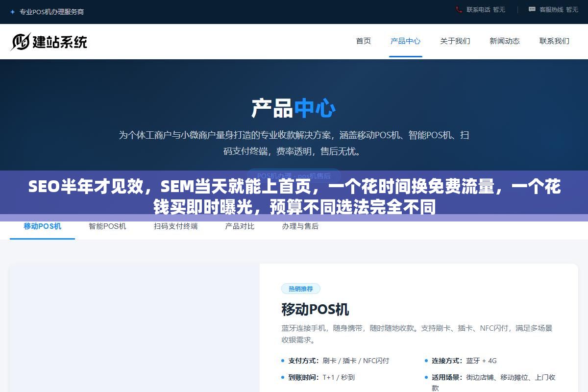Viewport: 588px width, 392px height.
Task: Open the 新闻动态 navigation item
Action: (x=505, y=41)
